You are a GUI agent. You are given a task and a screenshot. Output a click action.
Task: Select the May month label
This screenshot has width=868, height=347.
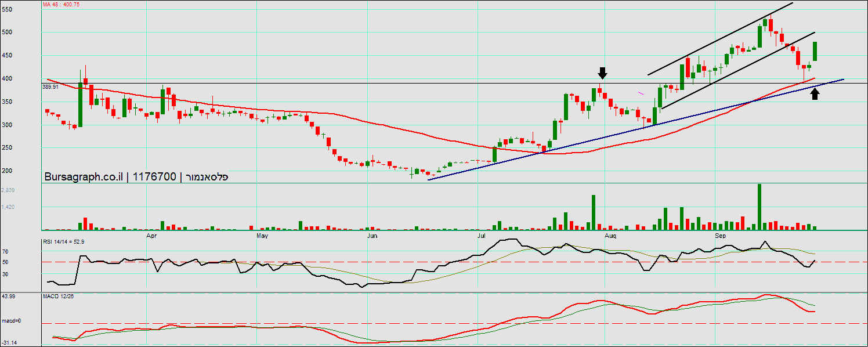262,236
